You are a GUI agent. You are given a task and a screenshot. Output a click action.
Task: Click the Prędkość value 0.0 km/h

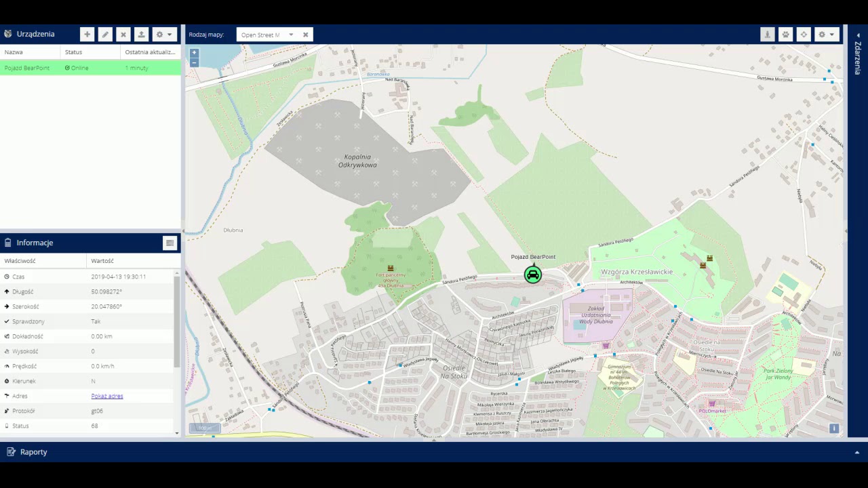click(102, 366)
